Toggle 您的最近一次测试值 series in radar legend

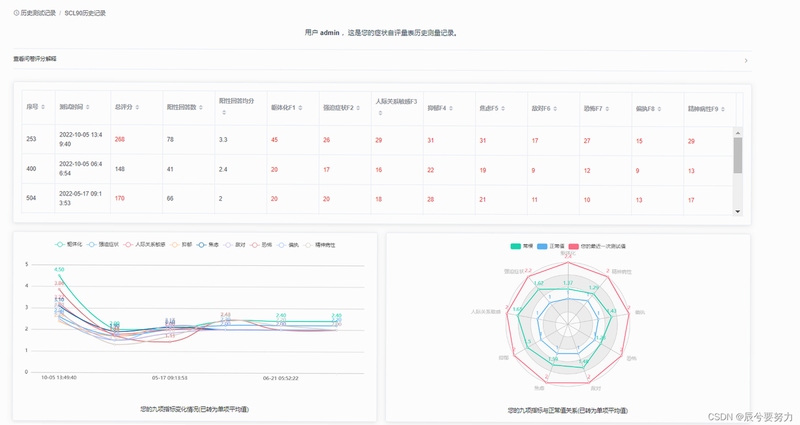tap(597, 246)
